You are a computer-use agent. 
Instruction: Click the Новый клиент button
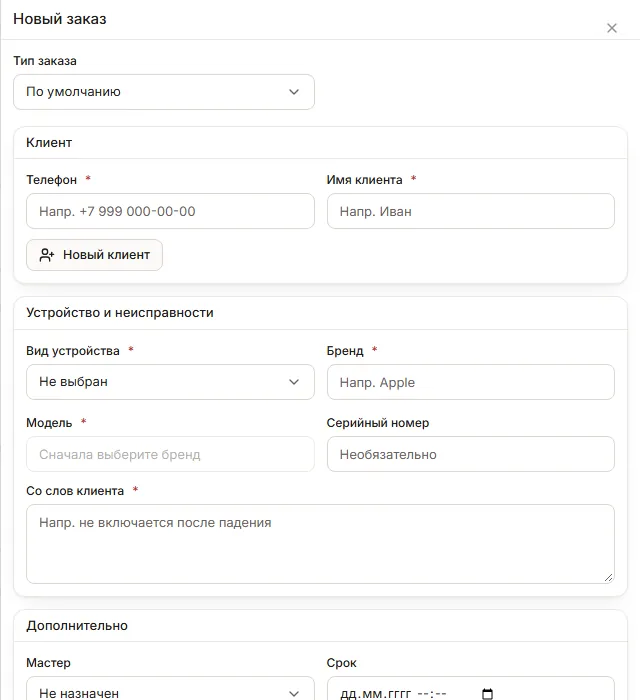click(x=94, y=255)
